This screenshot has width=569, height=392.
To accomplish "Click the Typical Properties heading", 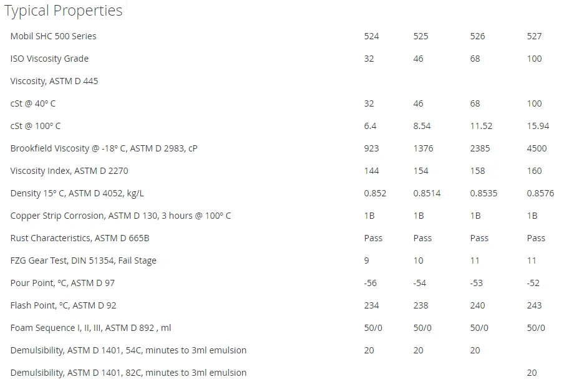I will pos(63,11).
